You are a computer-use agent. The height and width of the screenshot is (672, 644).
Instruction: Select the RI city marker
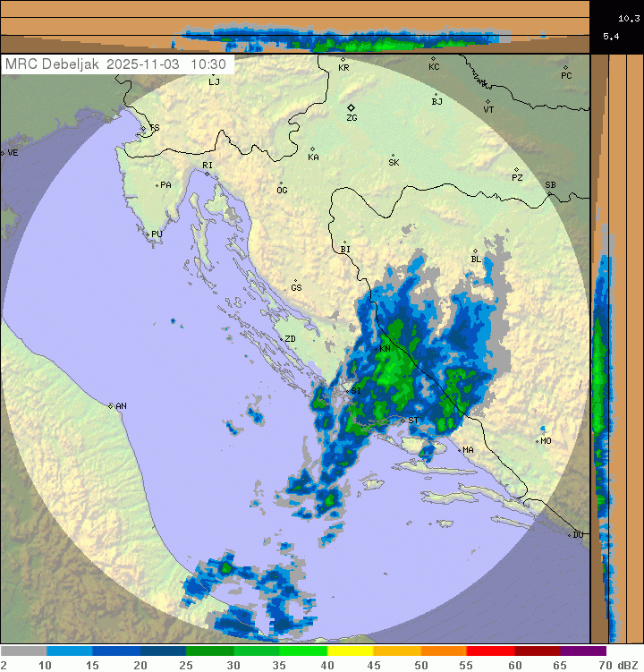pyautogui.click(x=207, y=173)
